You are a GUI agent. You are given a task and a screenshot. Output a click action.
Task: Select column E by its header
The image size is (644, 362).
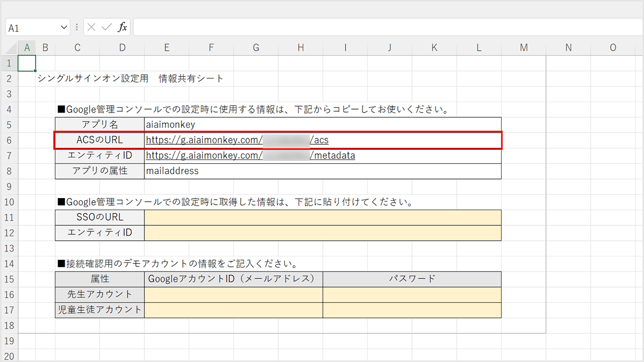167,48
